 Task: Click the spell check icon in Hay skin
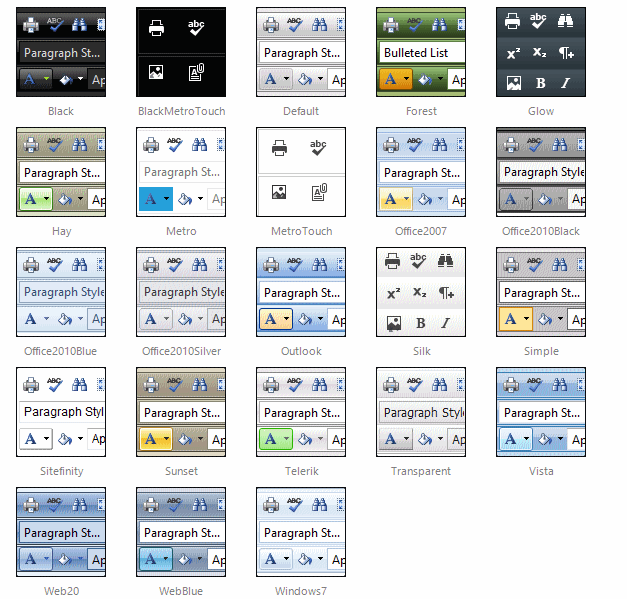tap(55, 144)
